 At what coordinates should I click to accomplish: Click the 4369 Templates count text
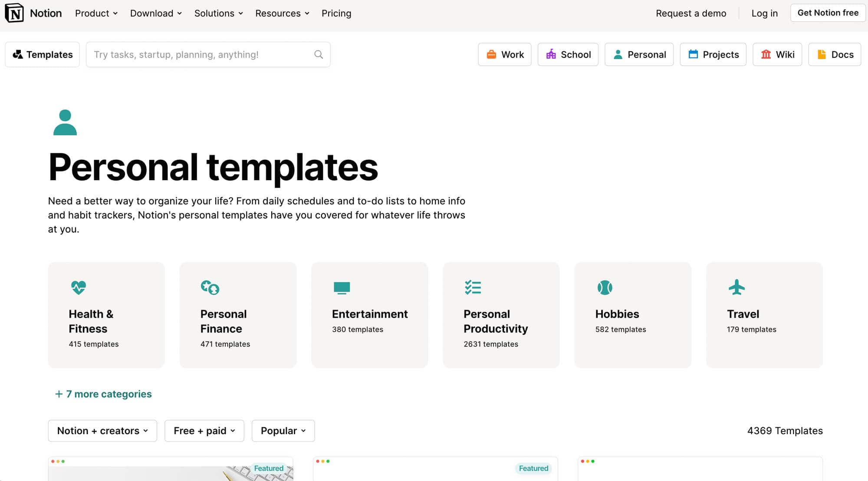pos(785,431)
